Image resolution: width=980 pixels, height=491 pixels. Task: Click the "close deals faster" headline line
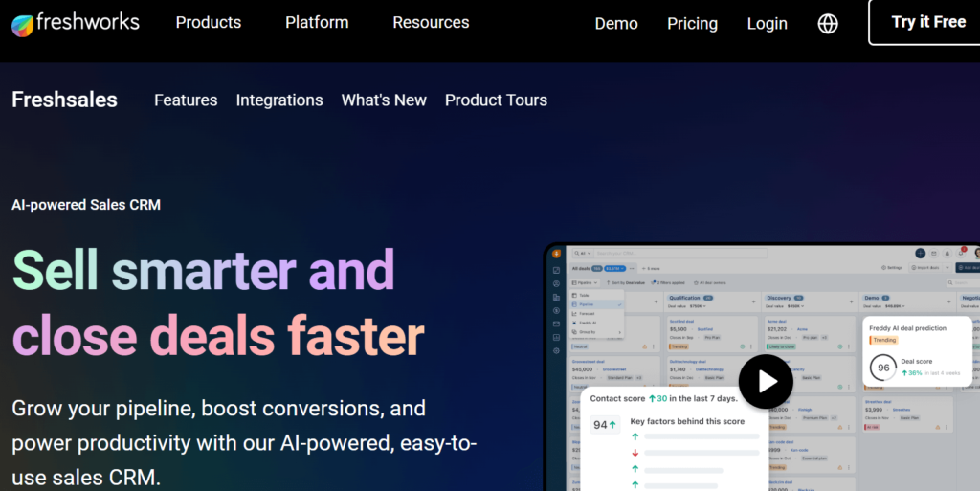(218, 336)
